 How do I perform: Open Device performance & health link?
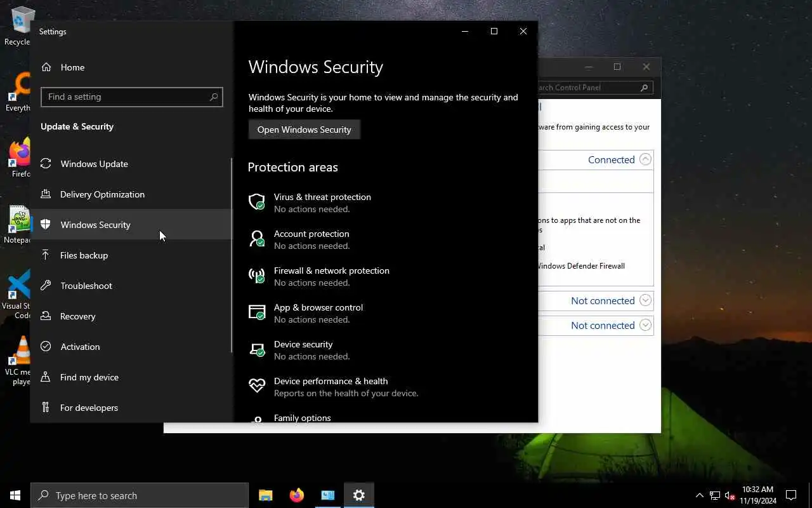click(x=331, y=381)
